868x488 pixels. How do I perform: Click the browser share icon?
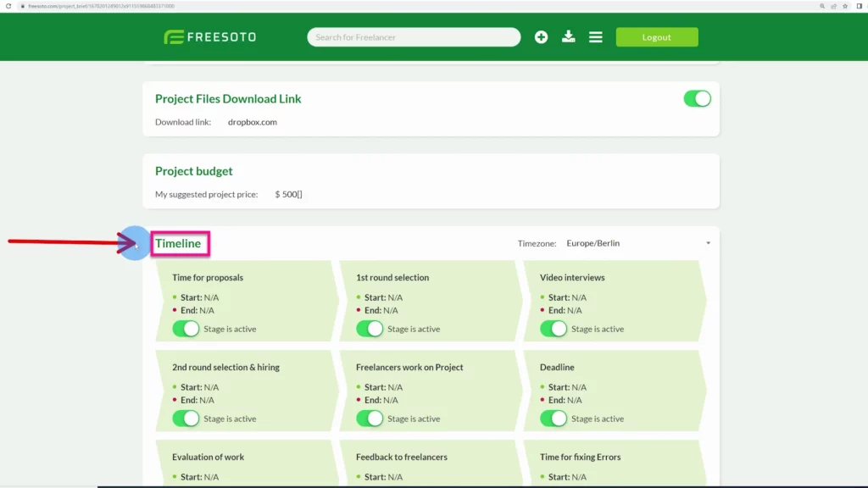pyautogui.click(x=834, y=6)
